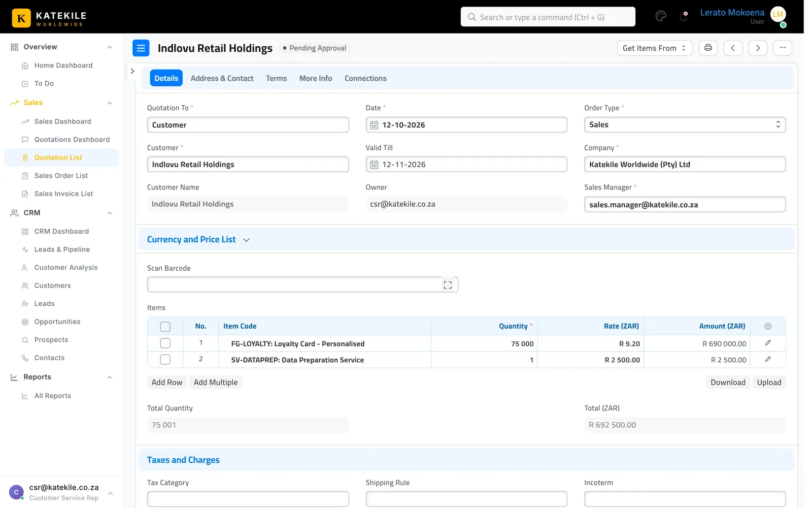Collapse the CRM sidebar section

110,213
